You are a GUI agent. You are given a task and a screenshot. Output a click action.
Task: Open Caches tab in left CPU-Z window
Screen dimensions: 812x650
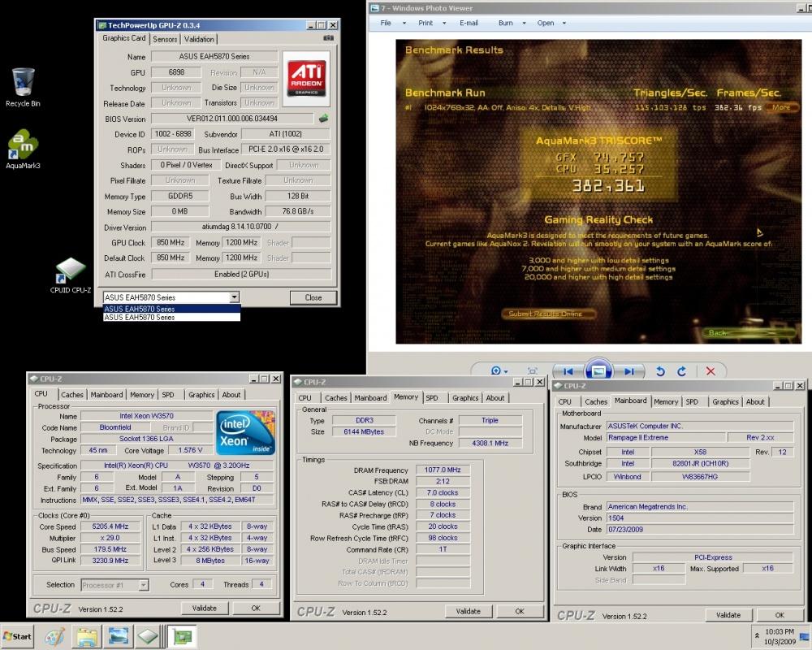coord(72,394)
